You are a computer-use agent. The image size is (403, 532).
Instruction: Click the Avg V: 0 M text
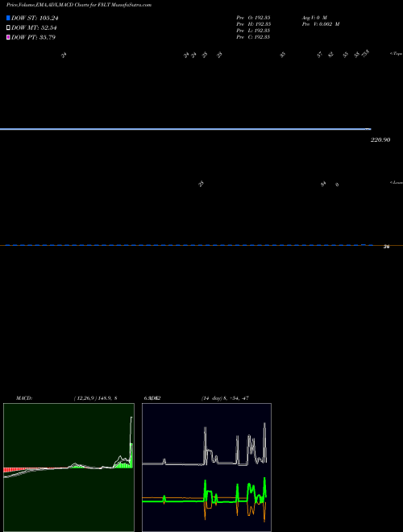click(314, 17)
